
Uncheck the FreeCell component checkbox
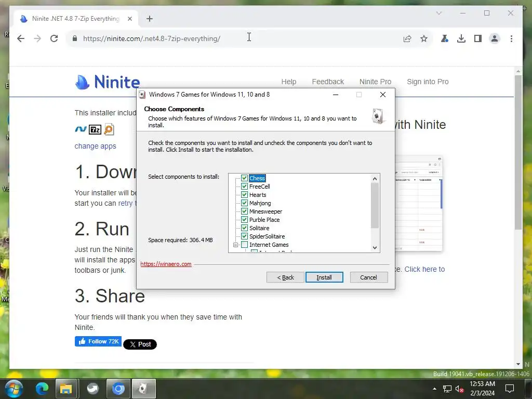point(244,187)
